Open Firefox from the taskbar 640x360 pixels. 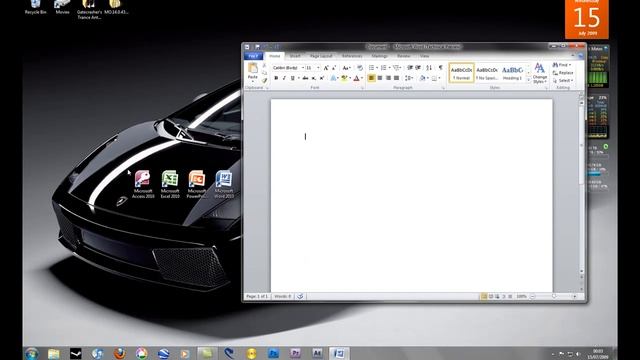point(119,353)
